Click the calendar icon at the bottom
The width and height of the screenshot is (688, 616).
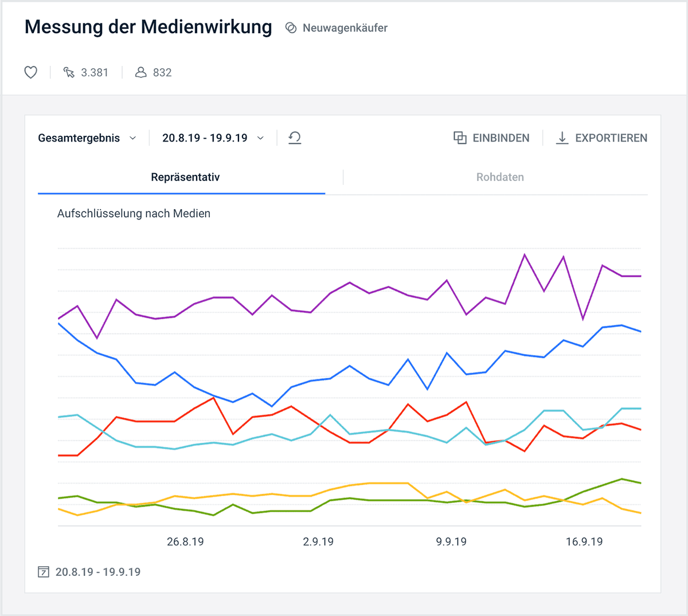pos(43,572)
